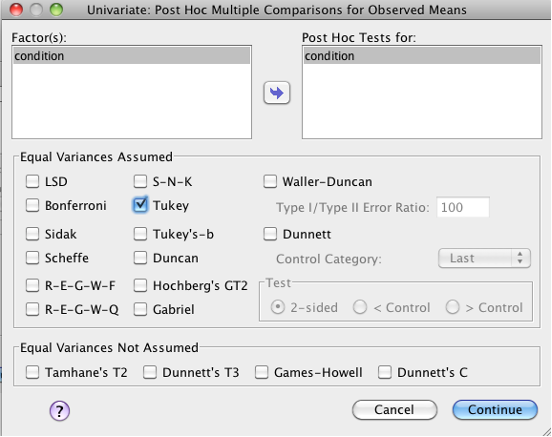
Task: Open help with the question mark icon
Action: [59, 411]
